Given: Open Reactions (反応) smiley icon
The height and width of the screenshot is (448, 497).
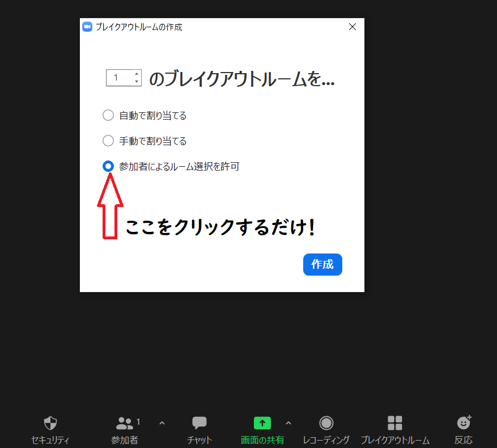Looking at the screenshot, I should point(464,422).
